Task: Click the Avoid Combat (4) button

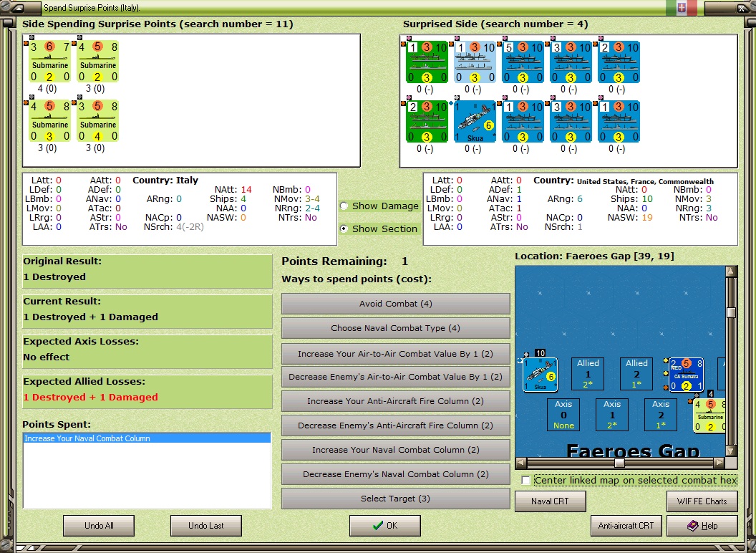Action: tap(395, 304)
